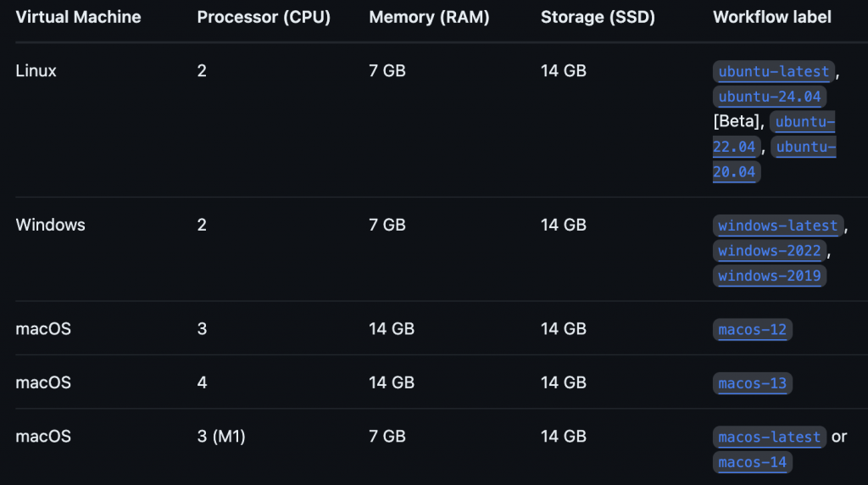868x485 pixels.
Task: Select the 4 processor cell for macos-13
Action: pos(202,382)
